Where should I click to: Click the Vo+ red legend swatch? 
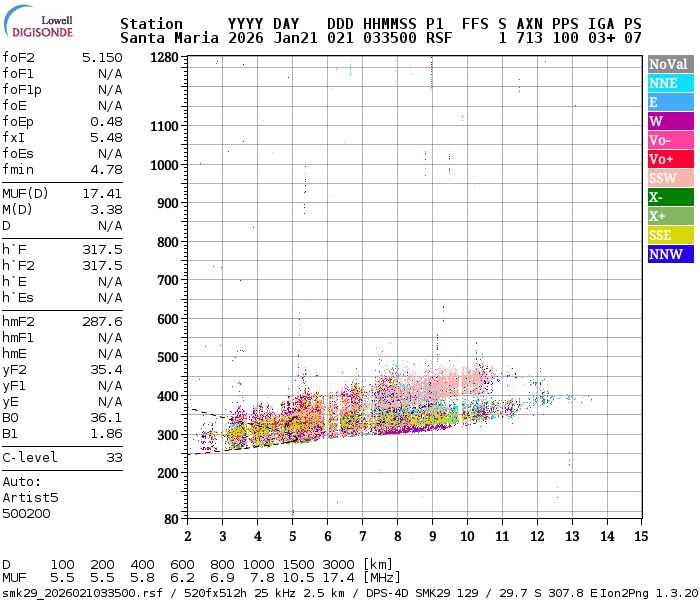671,159
